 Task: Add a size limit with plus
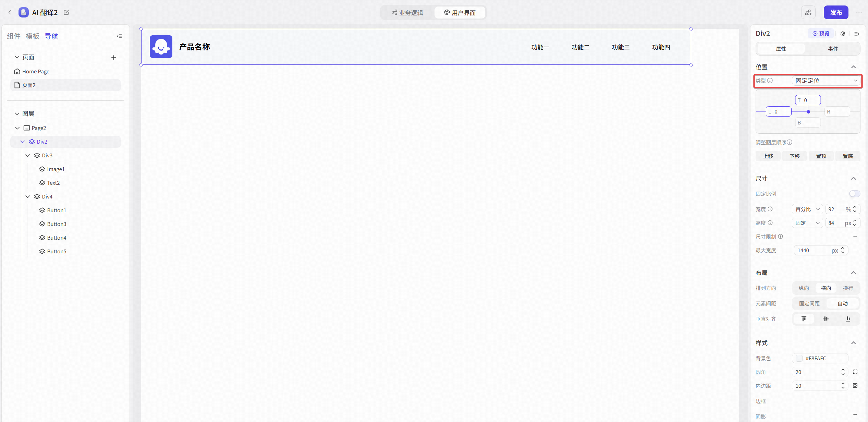coord(855,237)
